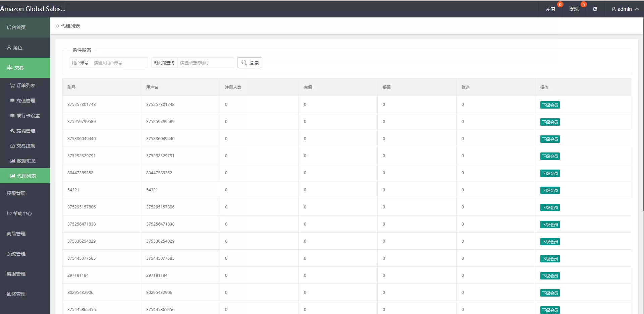
Task: Click the 充值 notification badge button
Action: (x=550, y=9)
